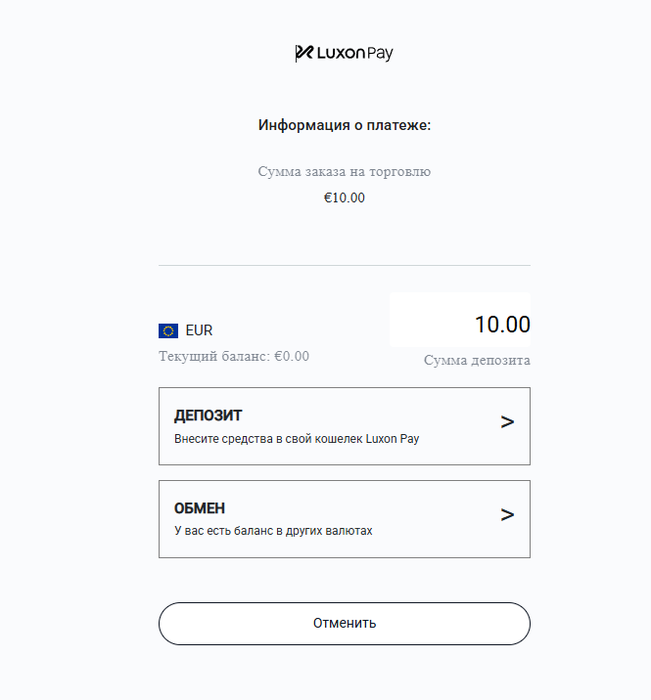Open the ДЕПОЗИТ option via its arrow
651x700 pixels.
507,422
